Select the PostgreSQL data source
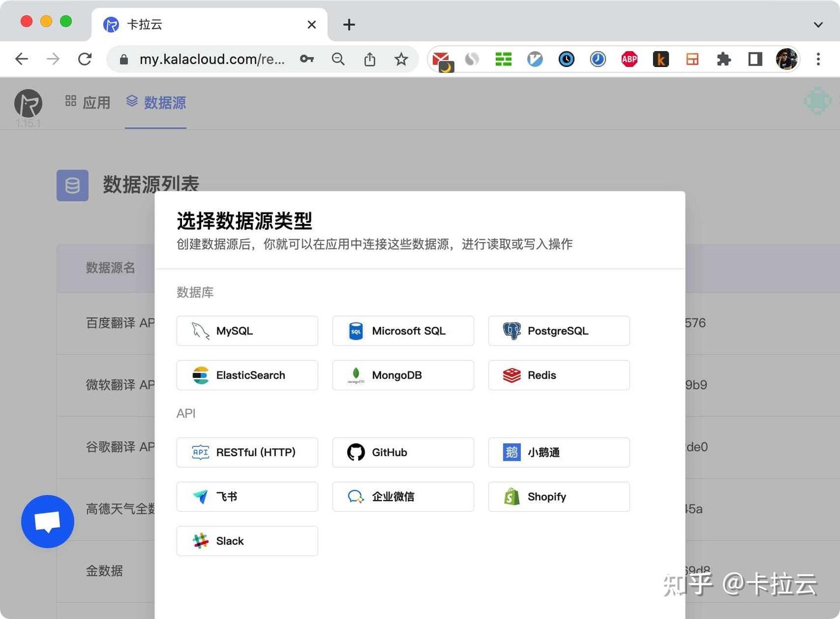 point(558,331)
